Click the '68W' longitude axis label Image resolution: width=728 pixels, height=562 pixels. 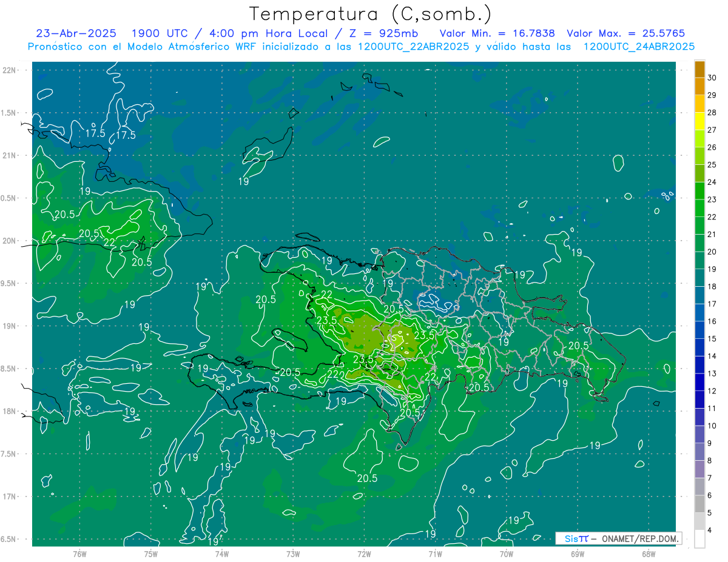(649, 554)
